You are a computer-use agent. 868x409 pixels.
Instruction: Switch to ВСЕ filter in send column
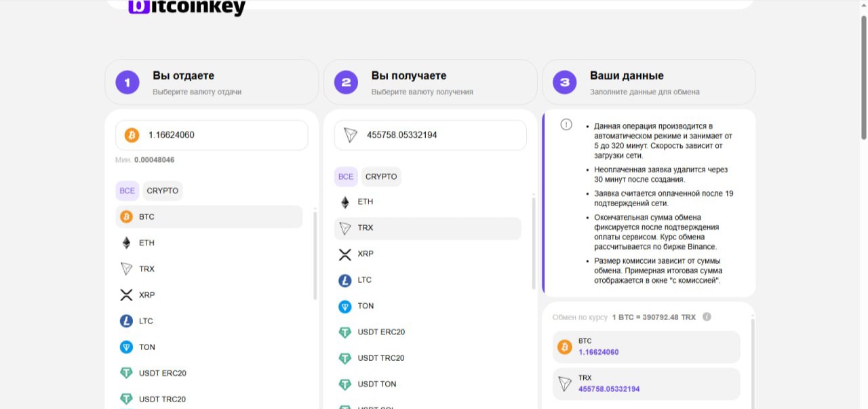127,191
